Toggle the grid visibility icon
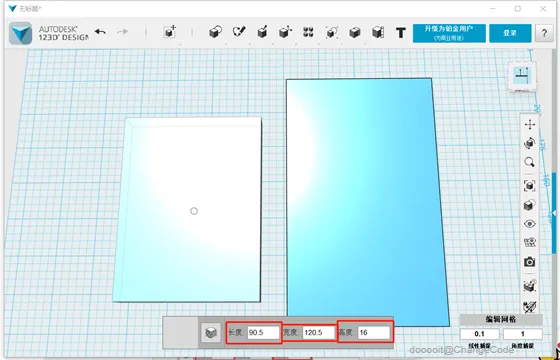This screenshot has width=560, height=360. click(530, 242)
